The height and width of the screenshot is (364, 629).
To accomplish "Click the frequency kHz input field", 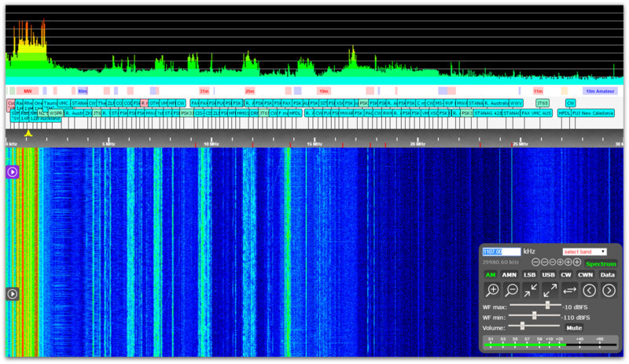I will click(501, 252).
